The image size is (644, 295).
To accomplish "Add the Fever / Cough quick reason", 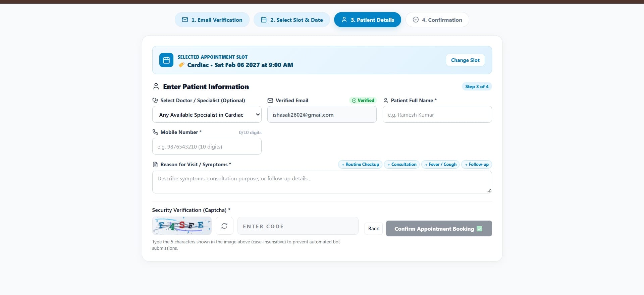I will [440, 164].
